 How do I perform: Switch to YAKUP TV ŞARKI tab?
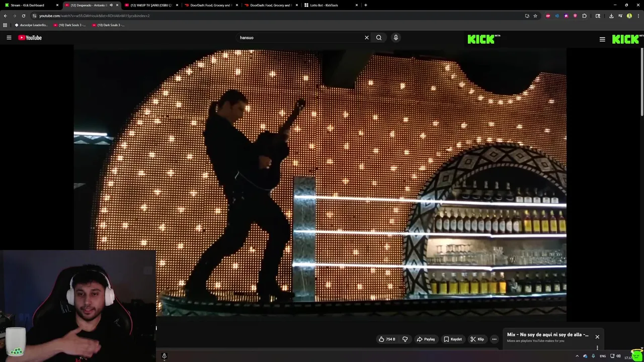pyautogui.click(x=151, y=5)
